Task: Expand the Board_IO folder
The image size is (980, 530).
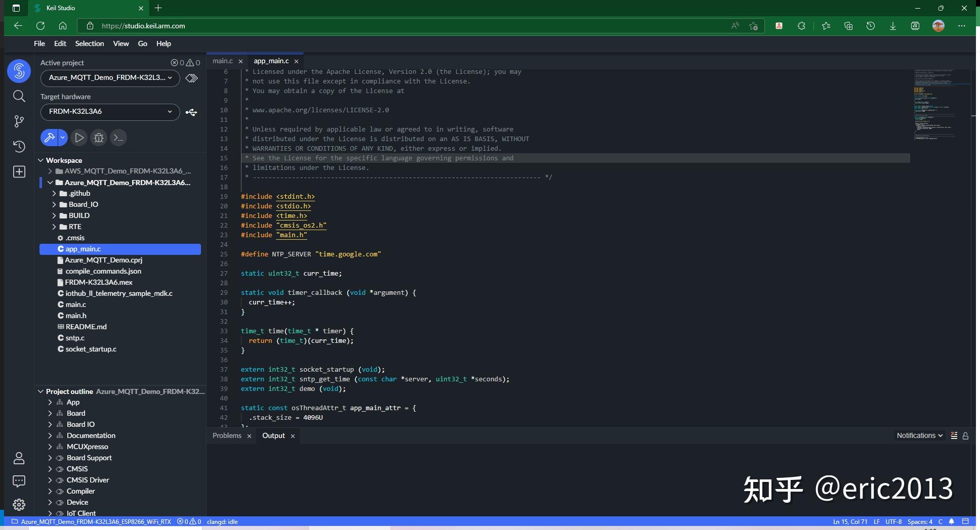Action: (x=54, y=204)
